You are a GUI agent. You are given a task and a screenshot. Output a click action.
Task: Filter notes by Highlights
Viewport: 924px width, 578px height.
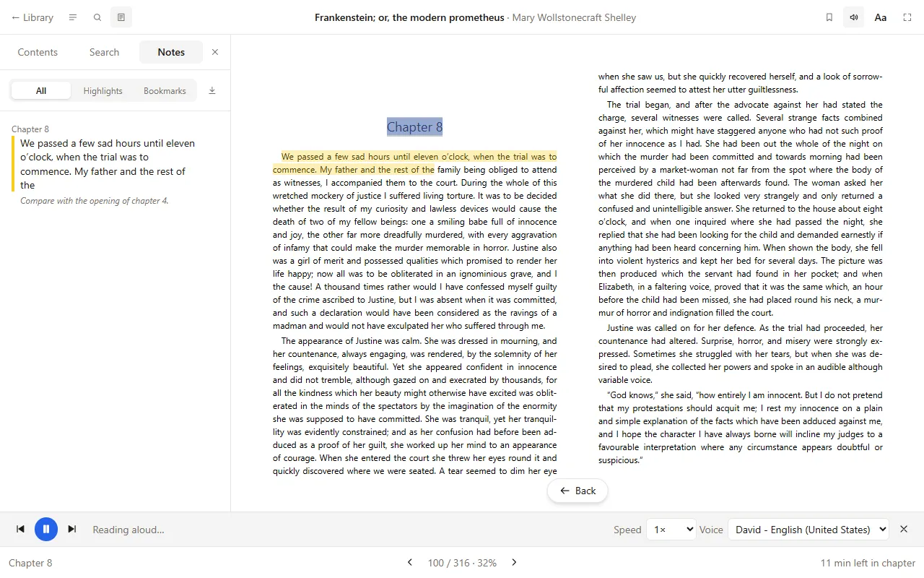tap(103, 90)
